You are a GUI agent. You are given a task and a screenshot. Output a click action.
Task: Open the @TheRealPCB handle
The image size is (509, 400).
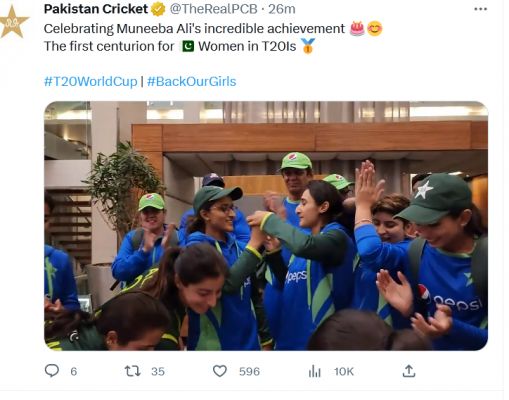[213, 9]
